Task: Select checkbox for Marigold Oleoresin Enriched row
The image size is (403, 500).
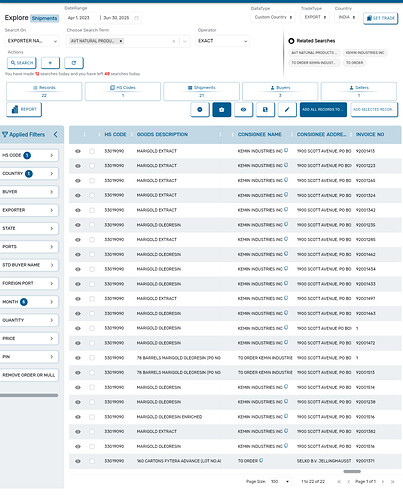Action: 92,417
